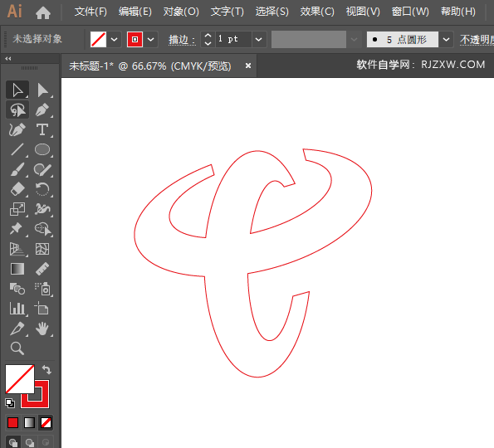Select the Rotate tool
This screenshot has width=494, height=448.
42,189
